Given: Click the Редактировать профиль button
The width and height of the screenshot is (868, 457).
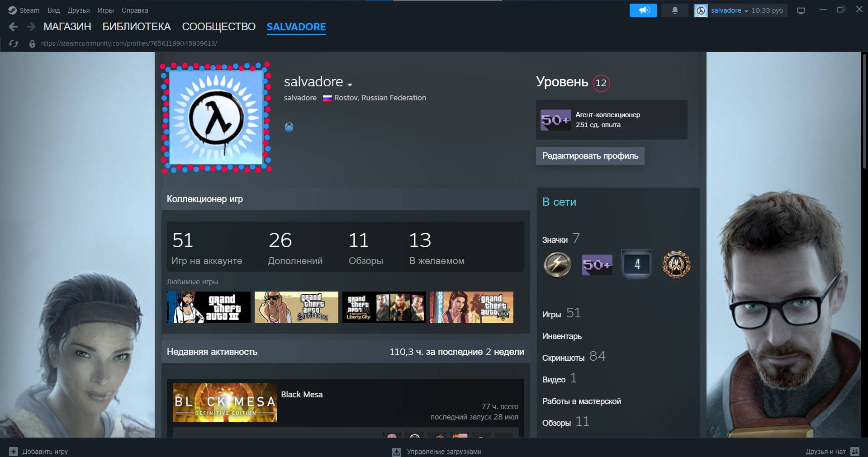Looking at the screenshot, I should (590, 156).
